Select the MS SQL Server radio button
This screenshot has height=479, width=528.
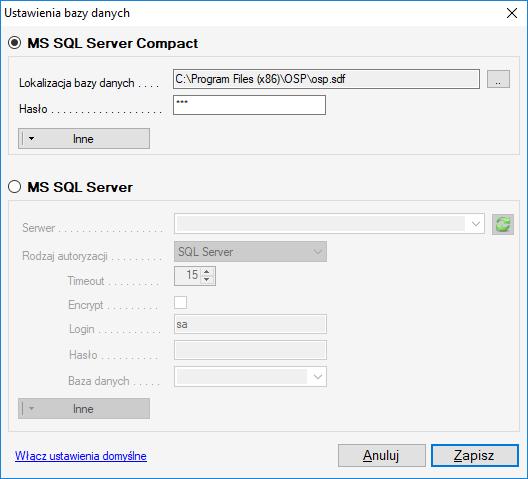pyautogui.click(x=15, y=187)
